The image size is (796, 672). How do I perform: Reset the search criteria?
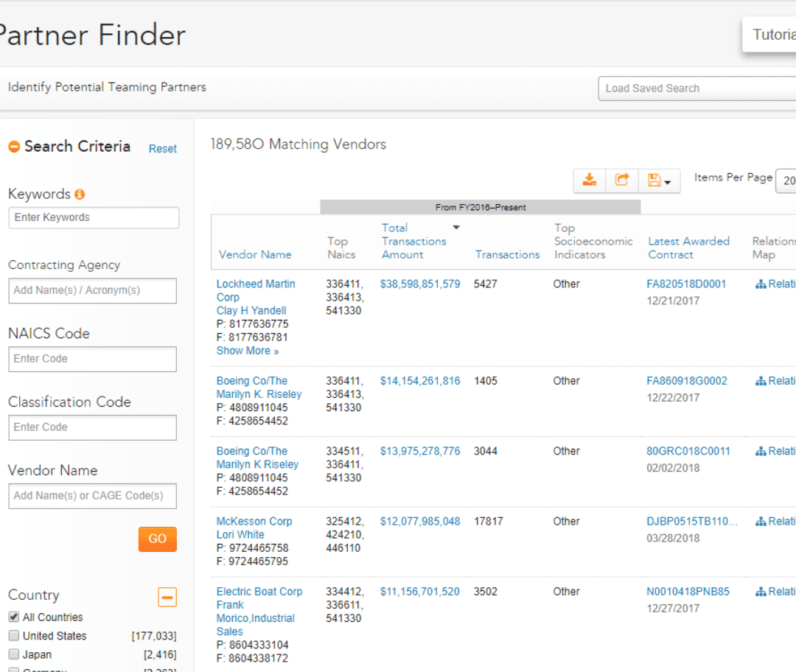(162, 149)
